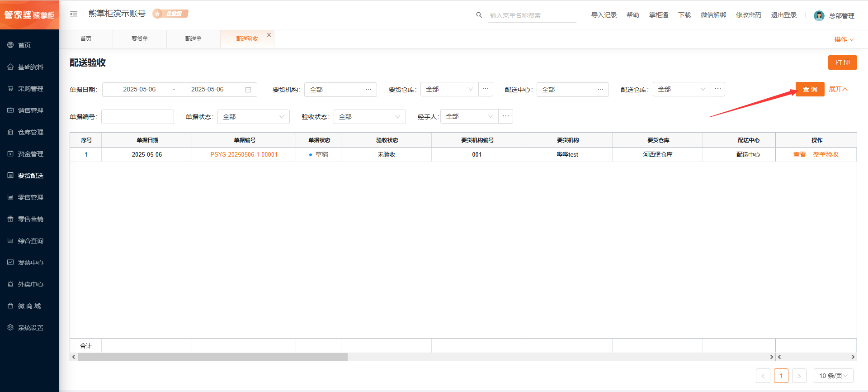Click the 销售管理 icon in the sidebar

[x=10, y=110]
